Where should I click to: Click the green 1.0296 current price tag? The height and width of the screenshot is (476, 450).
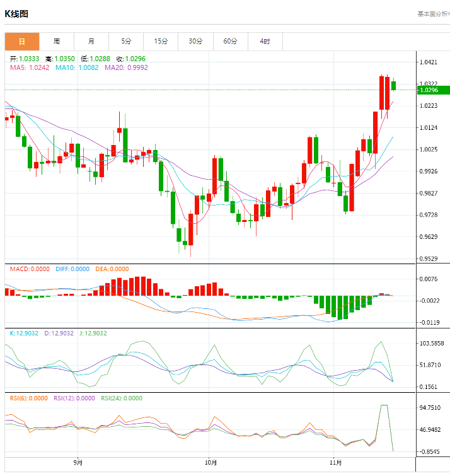(434, 90)
